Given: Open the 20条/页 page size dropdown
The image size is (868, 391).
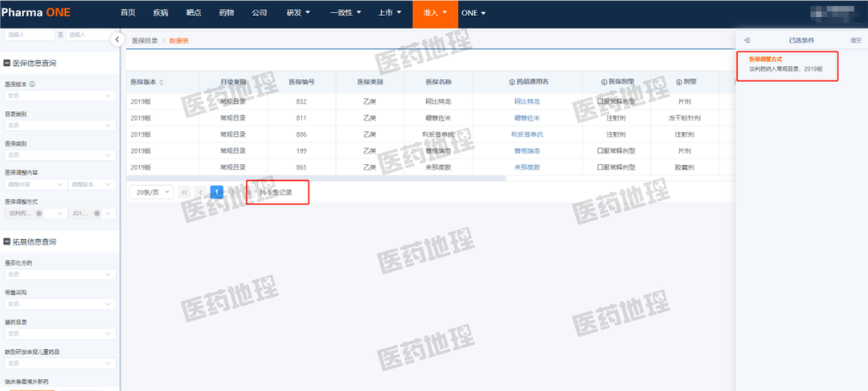Looking at the screenshot, I should coord(151,192).
